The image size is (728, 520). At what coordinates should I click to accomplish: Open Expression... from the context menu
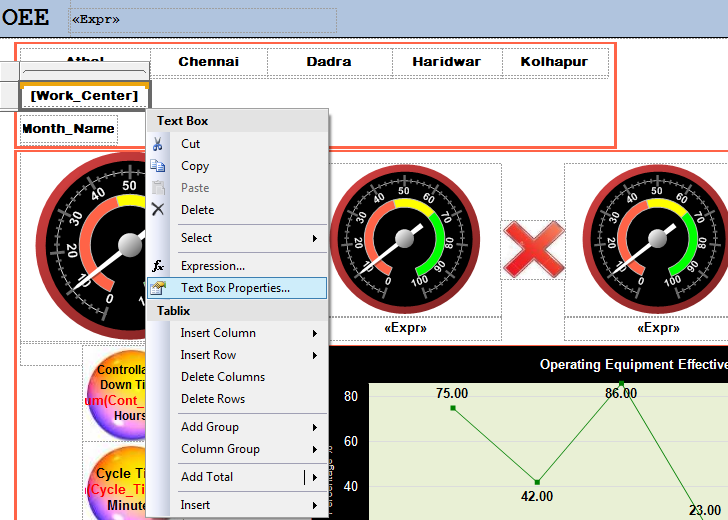click(237, 266)
